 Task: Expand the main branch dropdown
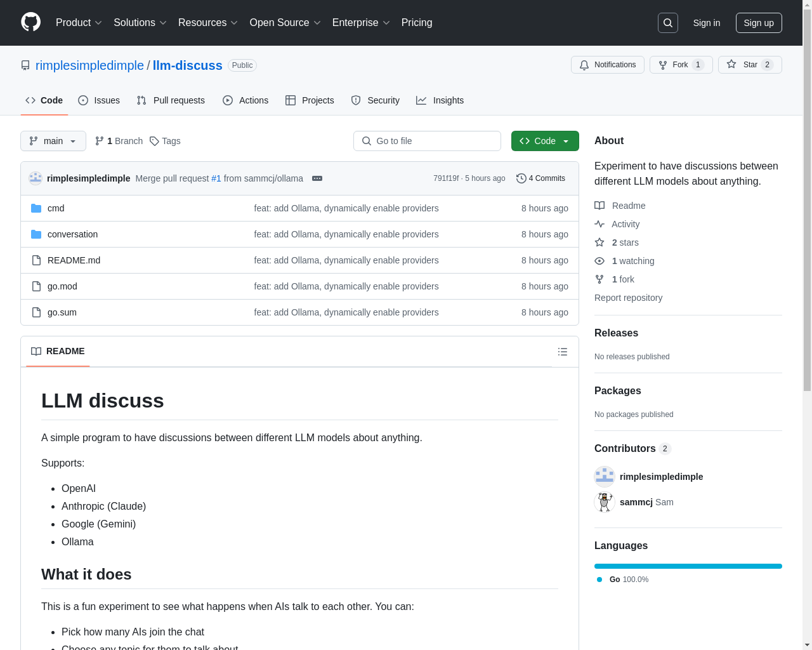[53, 141]
